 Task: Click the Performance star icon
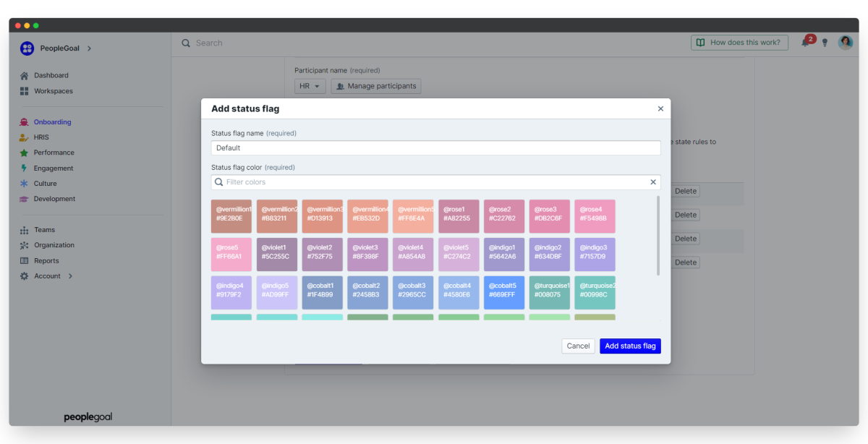pyautogui.click(x=25, y=153)
